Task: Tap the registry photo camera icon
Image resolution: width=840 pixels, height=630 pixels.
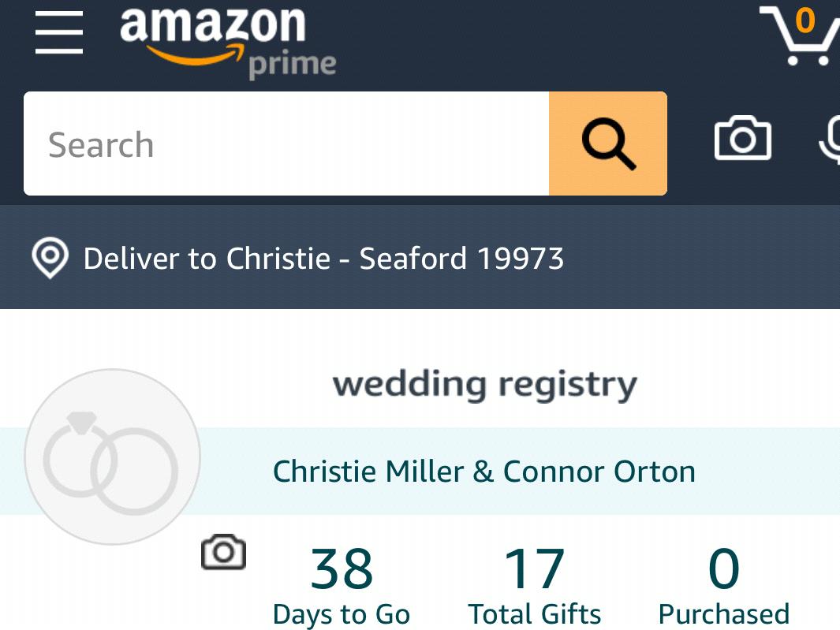Action: (223, 551)
